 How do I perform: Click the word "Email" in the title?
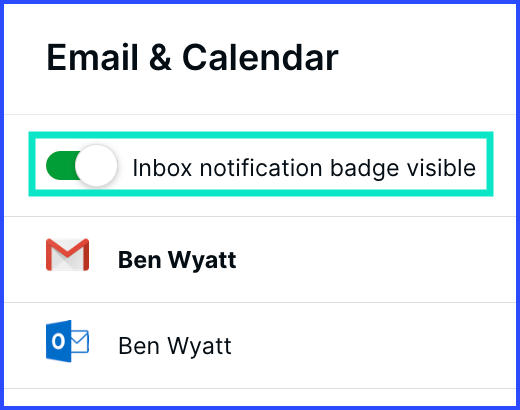coord(92,58)
